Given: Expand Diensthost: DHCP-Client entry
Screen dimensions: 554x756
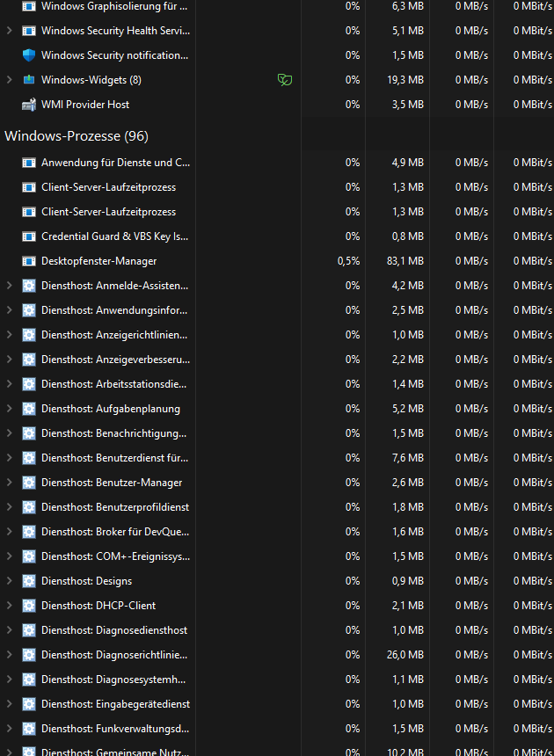Looking at the screenshot, I should tap(9, 605).
